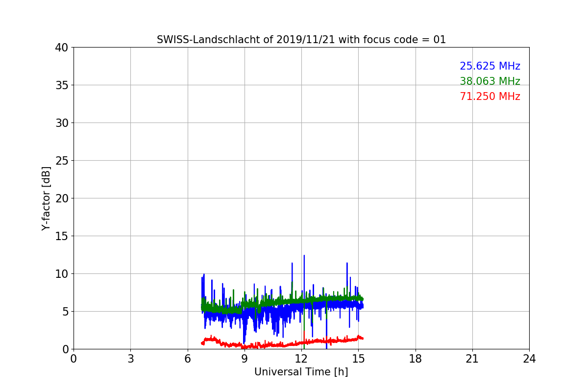
Task: Click the y-axis tick label 30
Action: [x=62, y=123]
